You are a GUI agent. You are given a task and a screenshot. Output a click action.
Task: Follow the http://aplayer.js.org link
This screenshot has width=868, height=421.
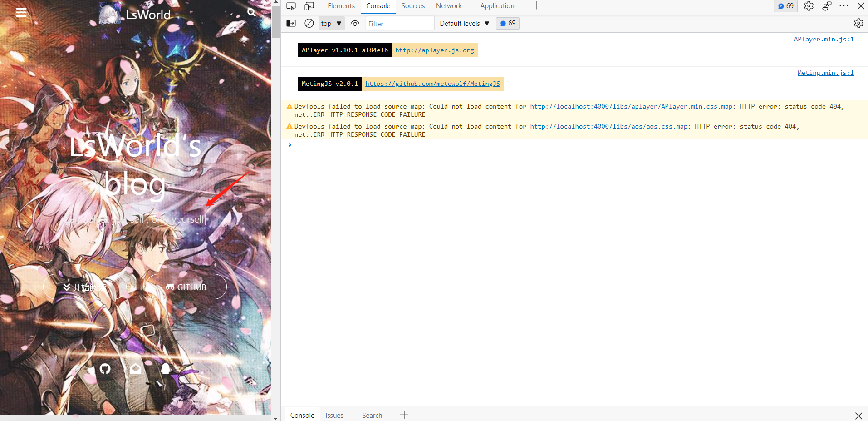coord(434,50)
